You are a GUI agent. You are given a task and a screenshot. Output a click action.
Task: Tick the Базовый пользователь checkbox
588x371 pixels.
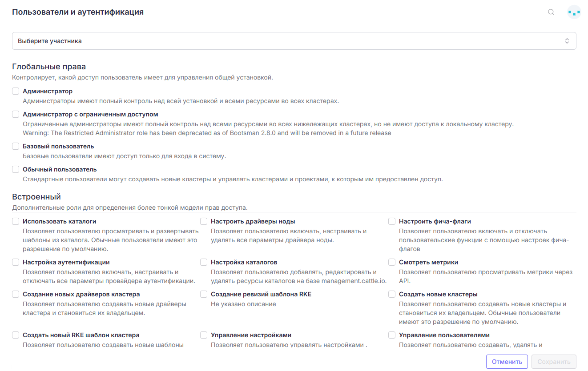(16, 146)
